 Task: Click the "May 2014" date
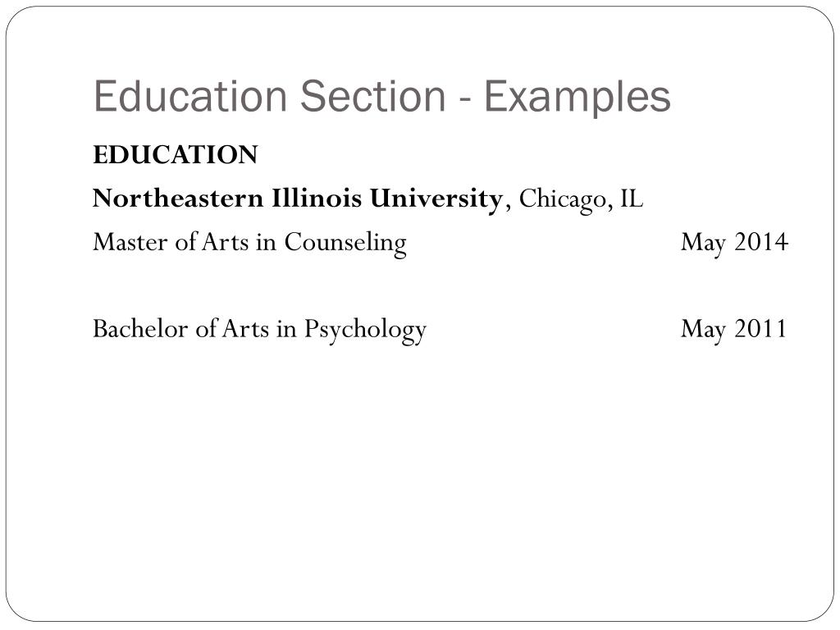[734, 243]
